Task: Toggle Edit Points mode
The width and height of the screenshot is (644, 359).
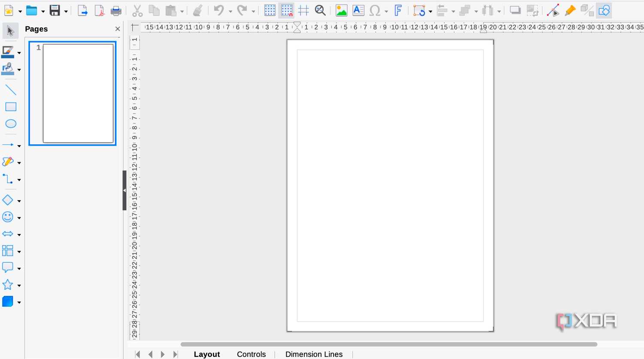Action: click(553, 11)
